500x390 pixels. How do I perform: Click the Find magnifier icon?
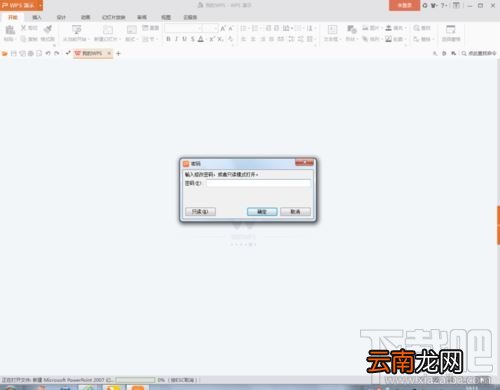click(416, 28)
